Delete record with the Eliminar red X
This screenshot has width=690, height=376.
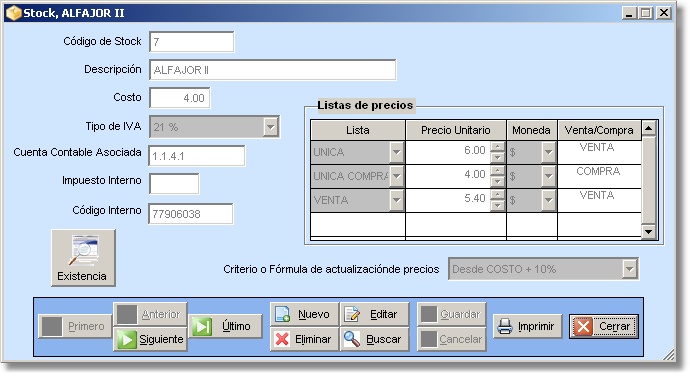click(x=304, y=339)
